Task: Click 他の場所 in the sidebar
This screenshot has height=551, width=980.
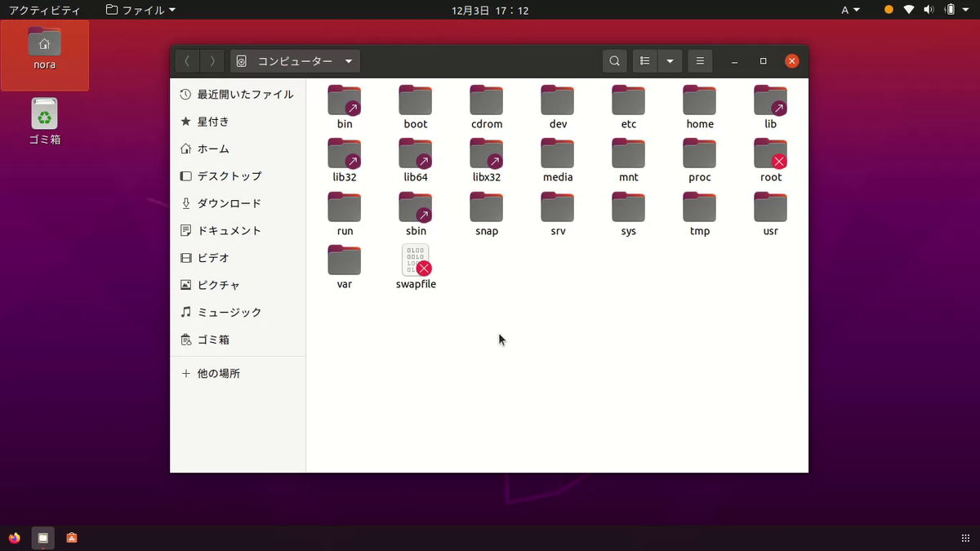Action: (x=219, y=373)
